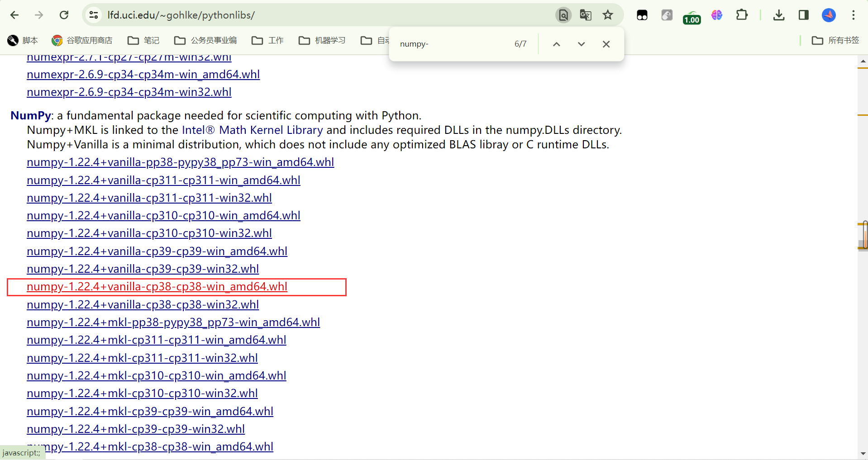Image resolution: width=868 pixels, height=460 pixels.
Task: Download numpy vanilla cp38 win_amd64 wheel
Action: tap(157, 286)
